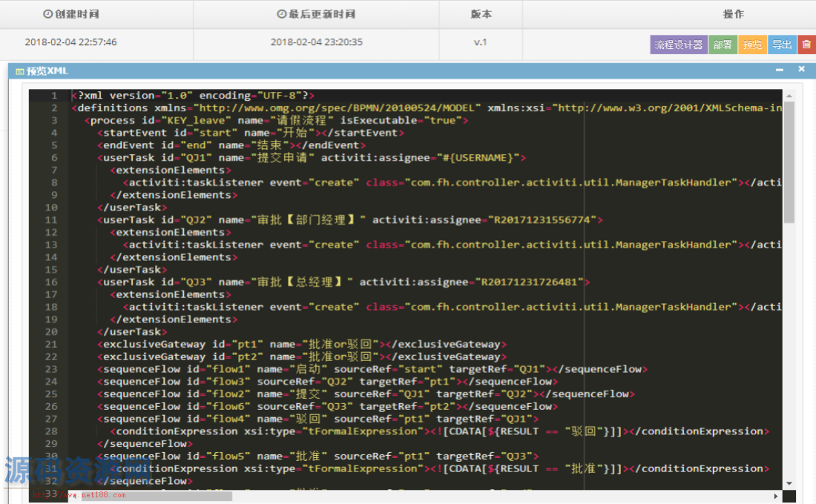
Task: Click the clock icon beside 最后更新时间
Action: (x=281, y=14)
